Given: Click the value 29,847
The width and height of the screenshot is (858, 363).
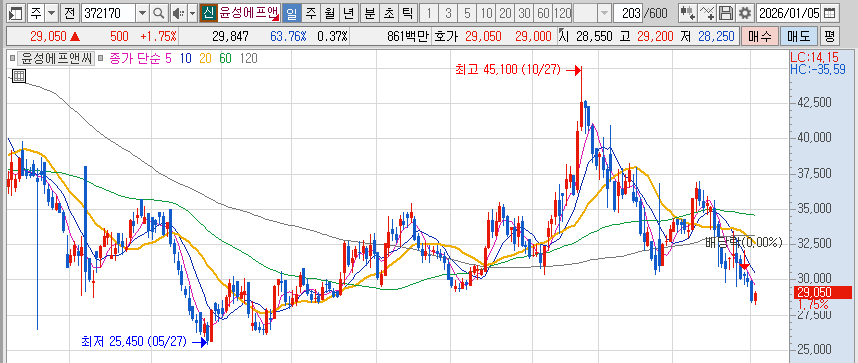Looking at the screenshot, I should (x=230, y=37).
